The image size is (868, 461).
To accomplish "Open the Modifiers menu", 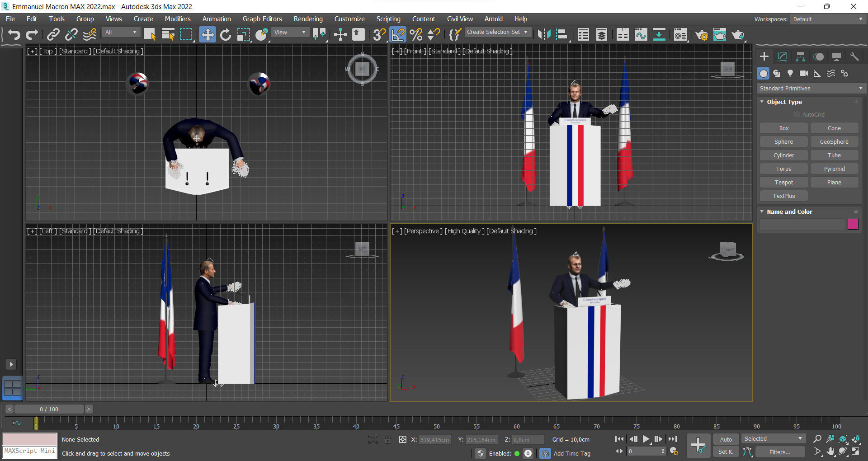I will pos(178,19).
